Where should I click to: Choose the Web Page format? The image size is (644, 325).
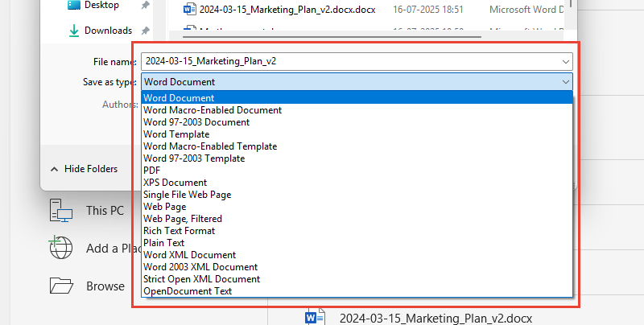(357, 207)
